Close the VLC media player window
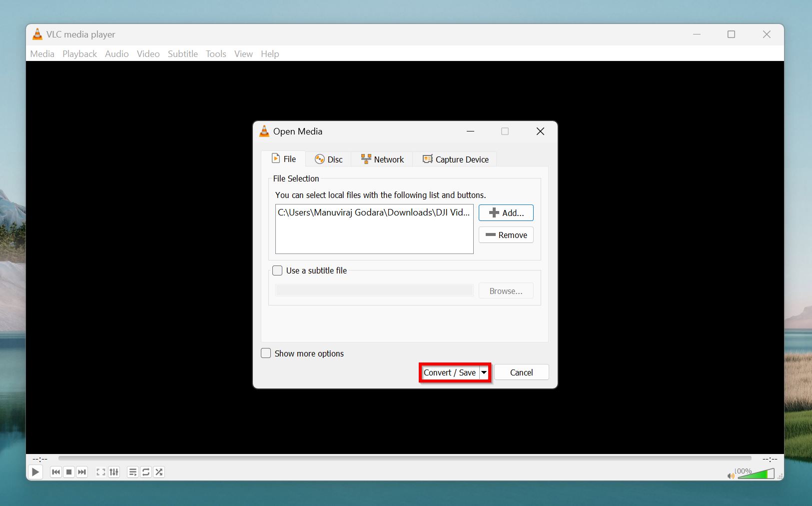Screen dimensions: 812x506 (767, 34)
